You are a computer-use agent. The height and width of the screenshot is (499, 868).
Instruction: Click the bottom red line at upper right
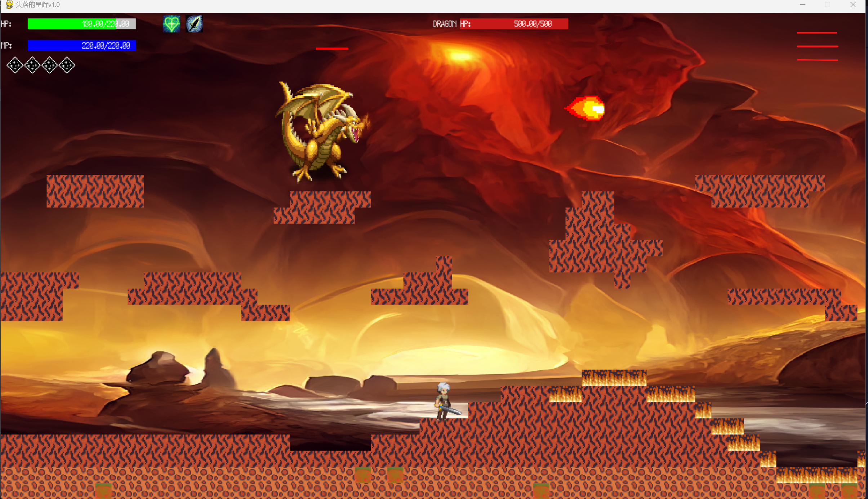(x=817, y=60)
